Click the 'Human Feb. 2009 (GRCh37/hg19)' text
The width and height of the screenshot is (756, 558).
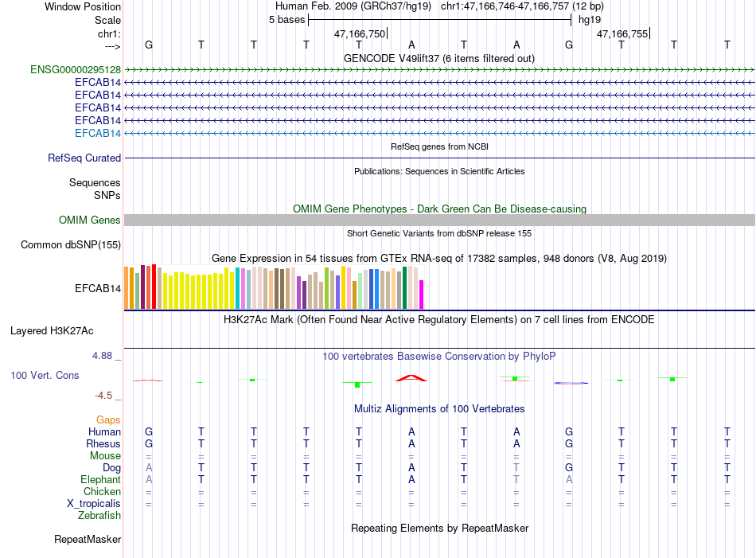pos(353,6)
